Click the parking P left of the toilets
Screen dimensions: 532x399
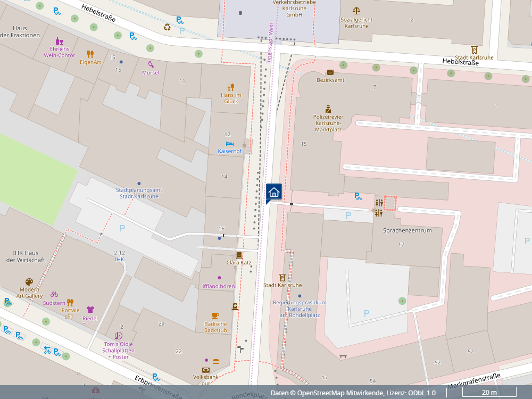coord(348,215)
